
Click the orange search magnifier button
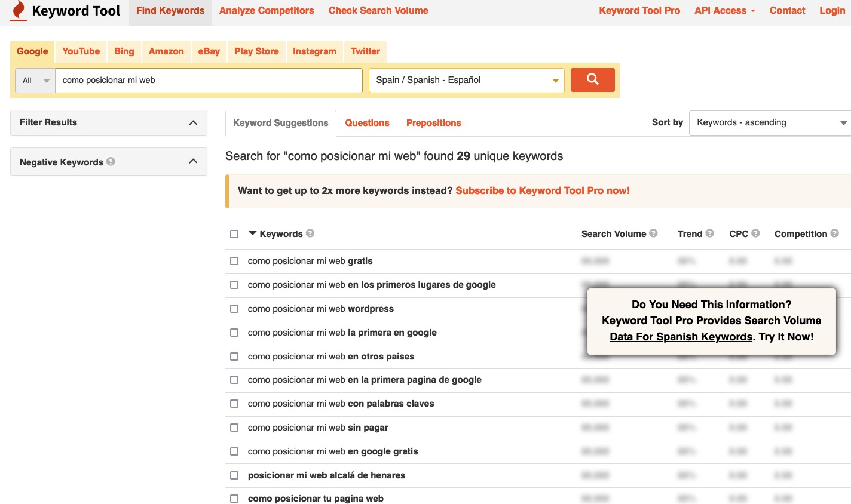click(x=592, y=79)
